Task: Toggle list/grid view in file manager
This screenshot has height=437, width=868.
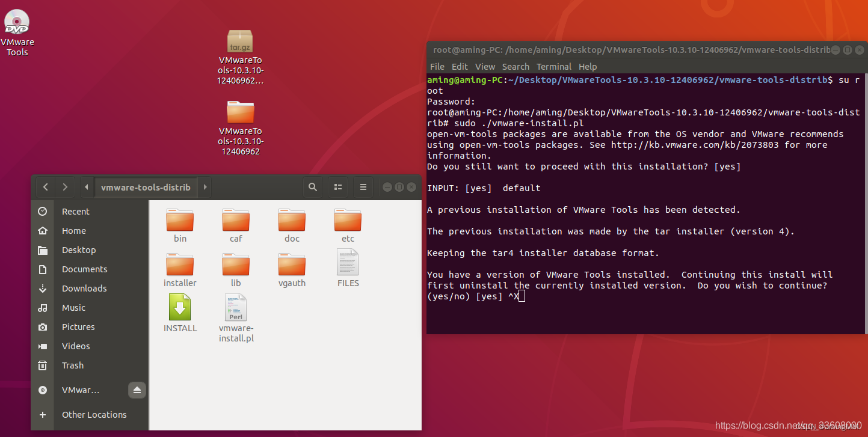Action: click(x=338, y=187)
